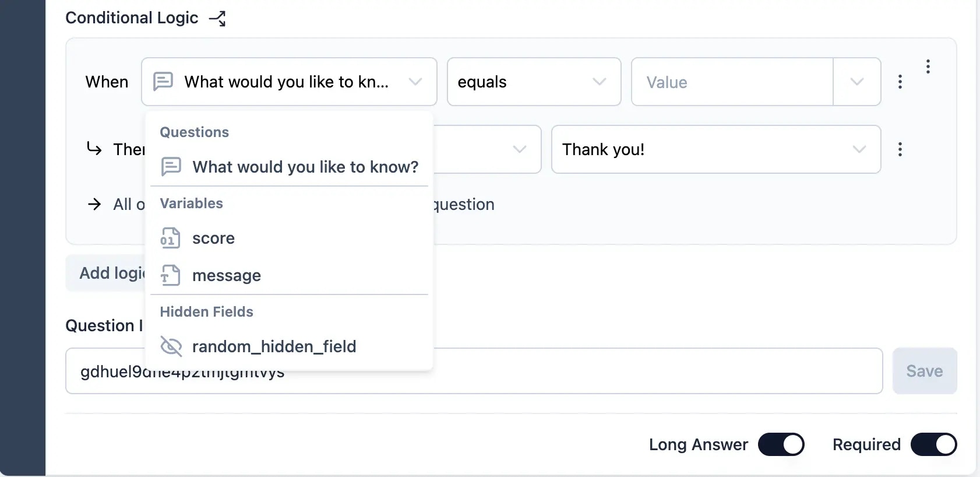
Task: Open the top-right logic block options menu
Action: tap(928, 66)
